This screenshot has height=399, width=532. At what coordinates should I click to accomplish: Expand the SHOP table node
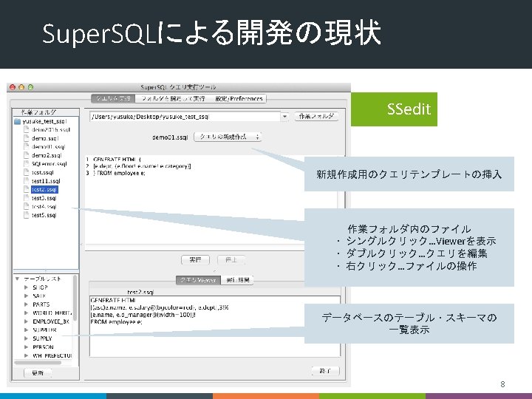click(x=26, y=287)
